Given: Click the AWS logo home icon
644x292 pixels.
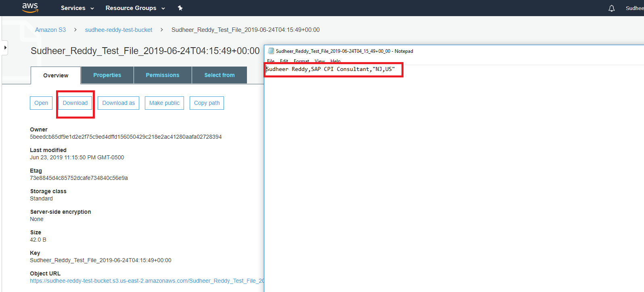Looking at the screenshot, I should pyautogui.click(x=30, y=8).
